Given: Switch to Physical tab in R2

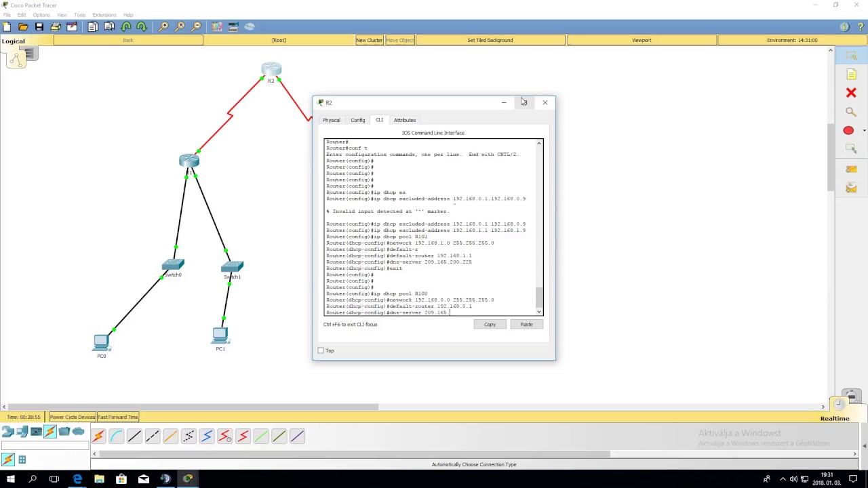Looking at the screenshot, I should 331,120.
